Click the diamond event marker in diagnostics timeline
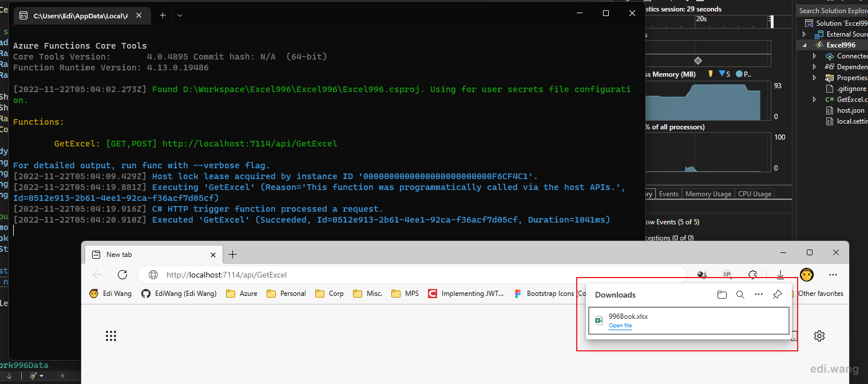868x384 pixels. point(697,61)
